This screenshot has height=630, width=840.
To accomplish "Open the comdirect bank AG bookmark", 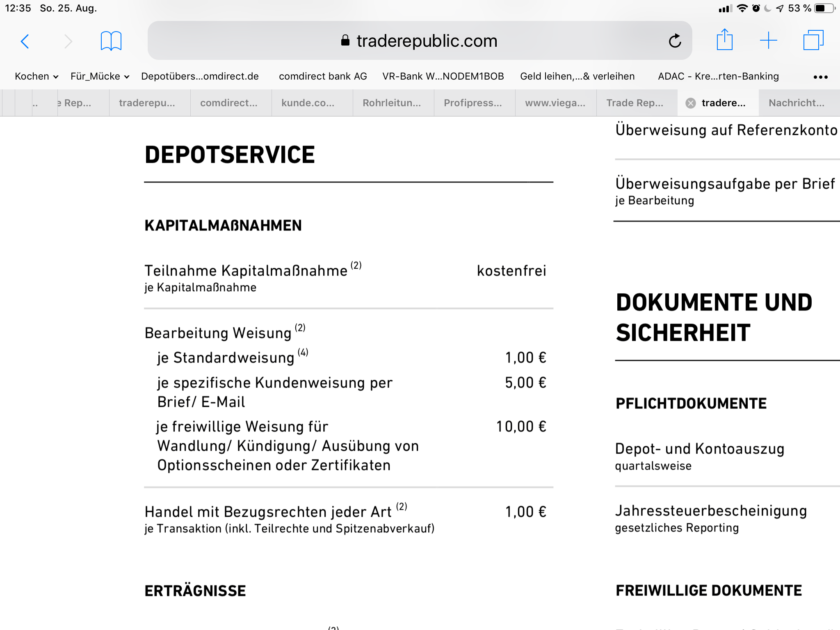I will pyautogui.click(x=323, y=76).
